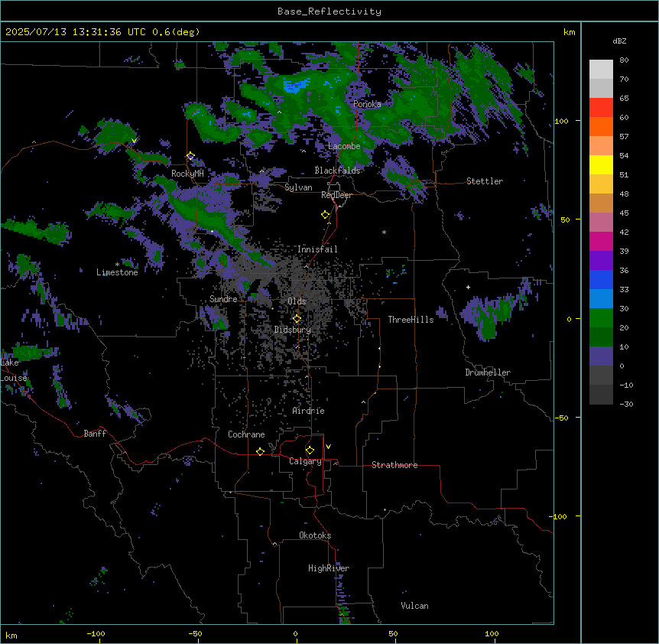Click the 50 km mark on bottom axis

393,633
